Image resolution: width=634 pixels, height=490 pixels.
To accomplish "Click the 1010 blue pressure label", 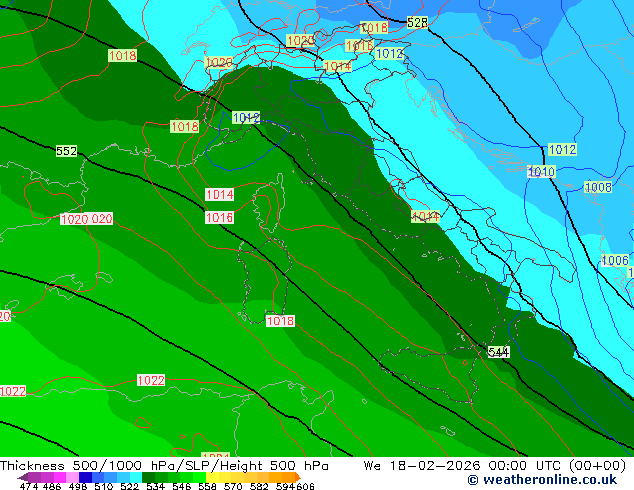I will pyautogui.click(x=541, y=171).
